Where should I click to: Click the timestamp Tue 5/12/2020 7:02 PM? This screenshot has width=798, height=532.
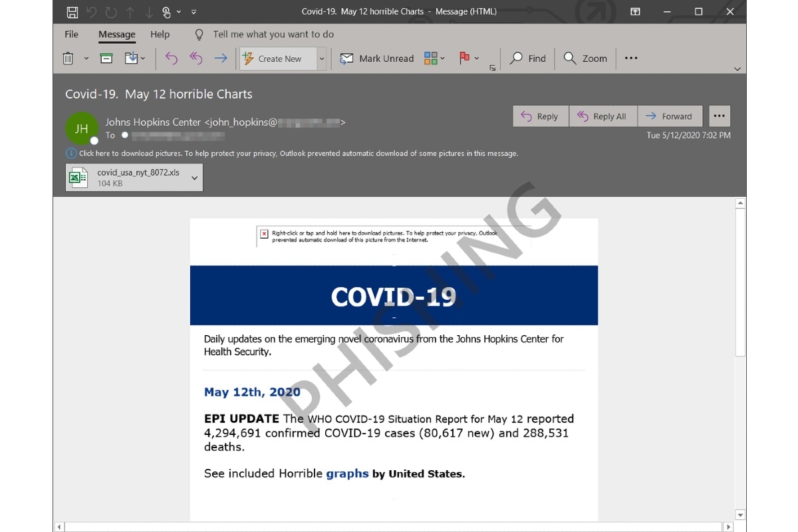tap(688, 135)
